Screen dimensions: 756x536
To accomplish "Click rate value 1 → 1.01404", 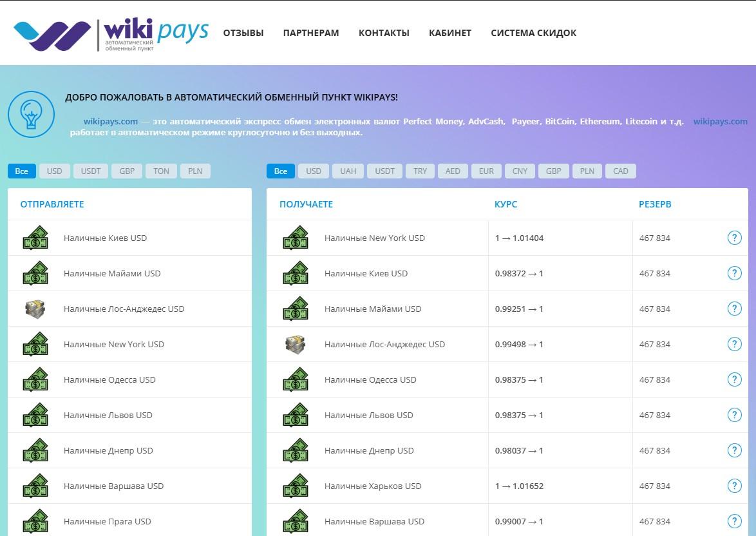I will [x=519, y=238].
